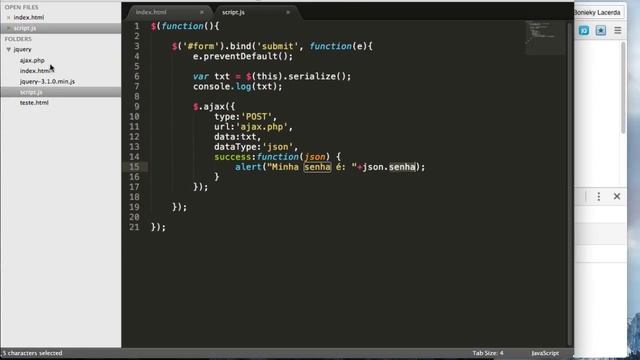
Task: Open the browser devtools three-dot menu
Action: coord(599,196)
